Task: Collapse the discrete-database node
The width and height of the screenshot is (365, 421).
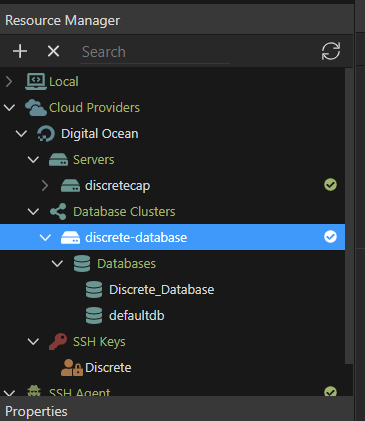Action: (x=45, y=238)
